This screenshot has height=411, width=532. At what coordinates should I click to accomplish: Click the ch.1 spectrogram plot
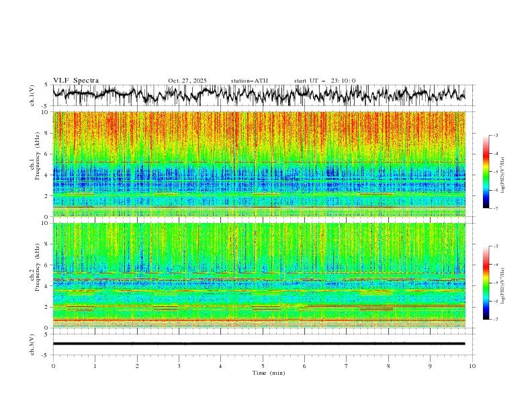pyautogui.click(x=259, y=164)
